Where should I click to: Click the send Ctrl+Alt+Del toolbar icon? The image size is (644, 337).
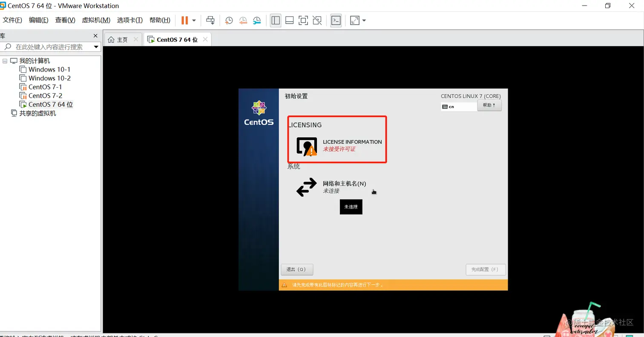[210, 20]
